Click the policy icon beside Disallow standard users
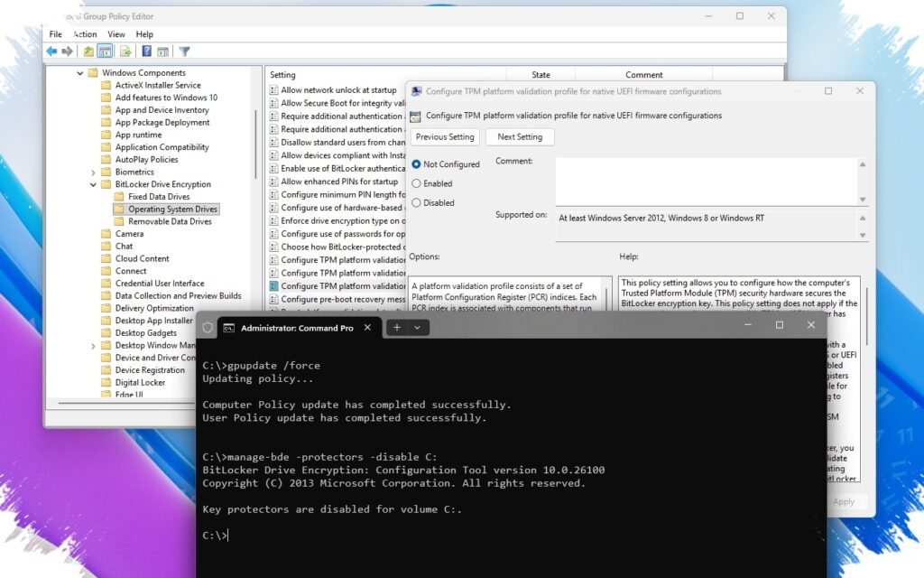 pyautogui.click(x=274, y=142)
